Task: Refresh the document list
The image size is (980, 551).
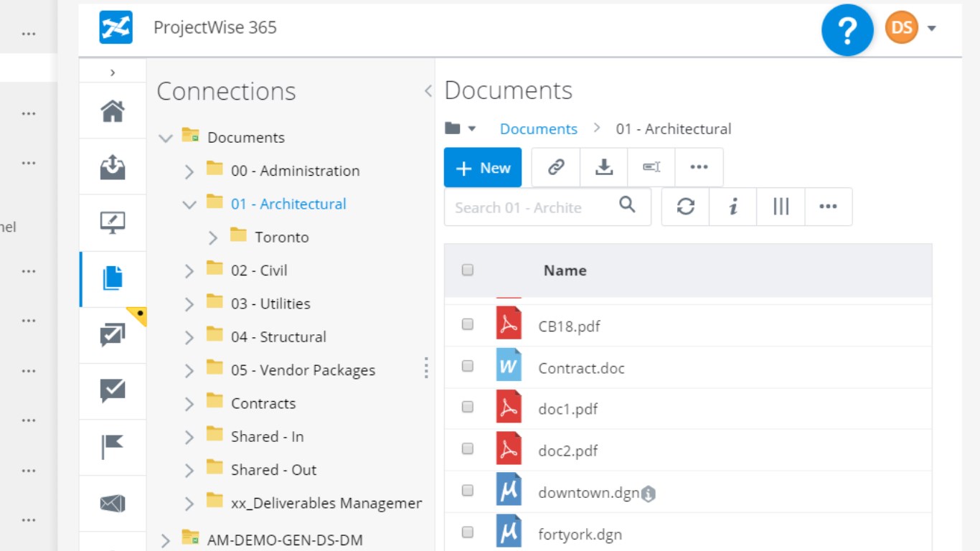Action: point(686,207)
